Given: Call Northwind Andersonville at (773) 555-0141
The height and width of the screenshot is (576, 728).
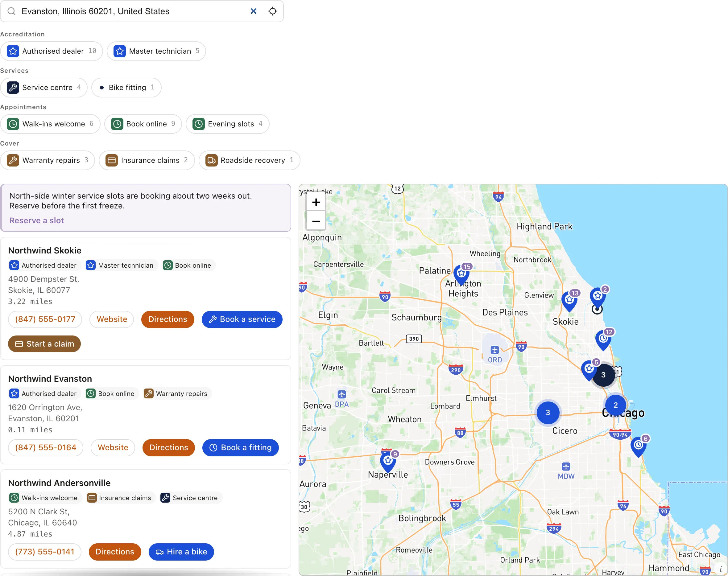Looking at the screenshot, I should (44, 552).
